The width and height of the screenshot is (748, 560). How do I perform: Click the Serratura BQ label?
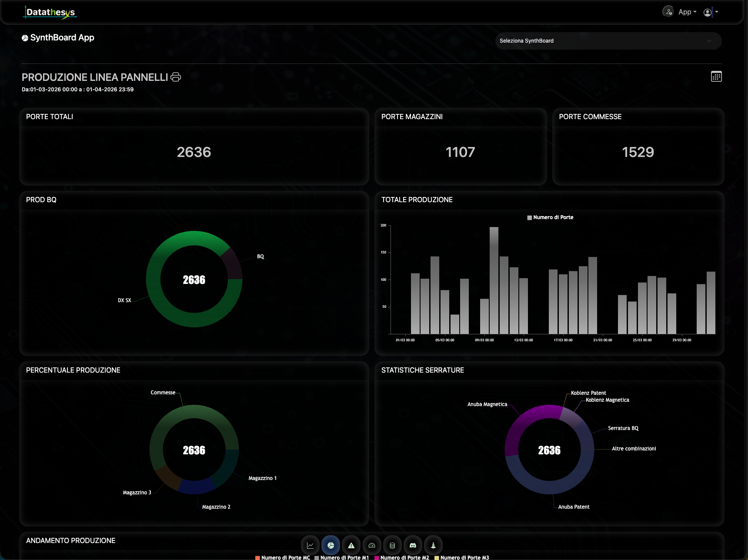[623, 428]
